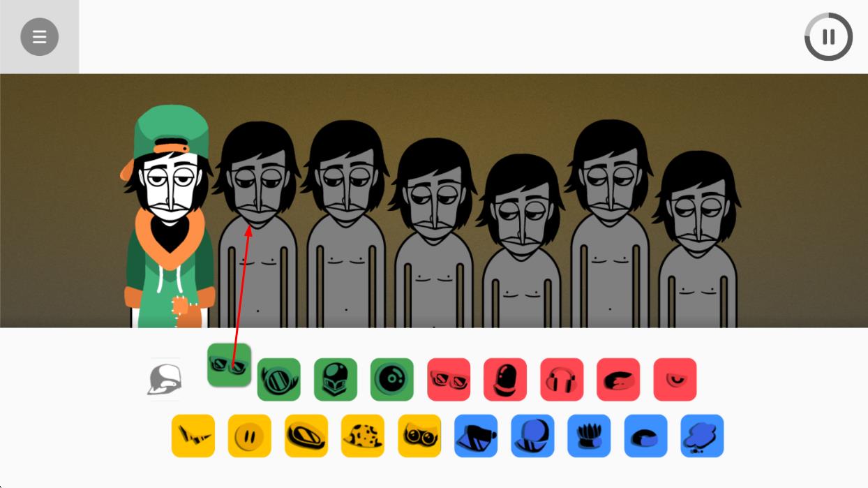Pick the green sunglasses sound icon
Screen dimensions: 868x488
coord(229,365)
